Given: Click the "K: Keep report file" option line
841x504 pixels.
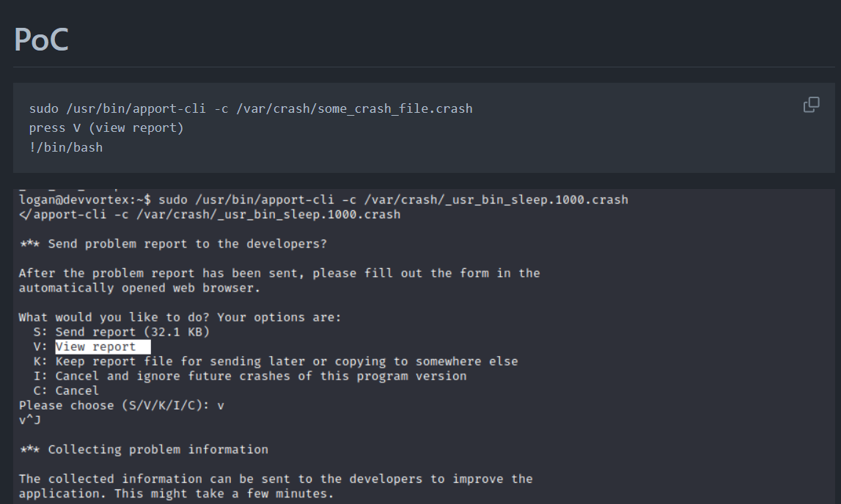Looking at the screenshot, I should (275, 361).
